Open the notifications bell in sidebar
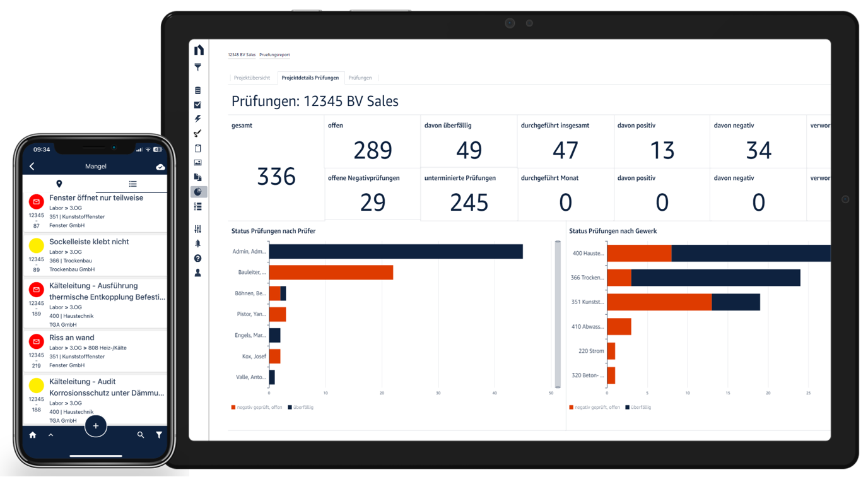868x477 pixels. coord(198,244)
